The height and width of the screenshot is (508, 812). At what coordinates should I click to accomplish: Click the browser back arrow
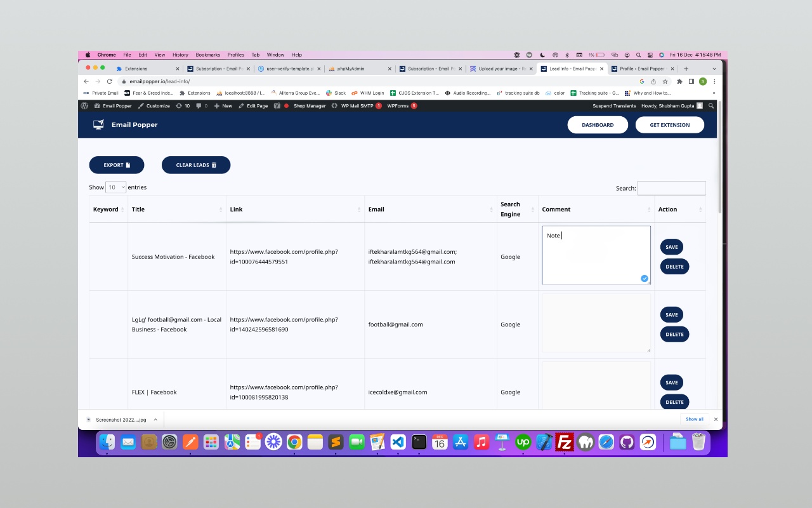tap(86, 81)
